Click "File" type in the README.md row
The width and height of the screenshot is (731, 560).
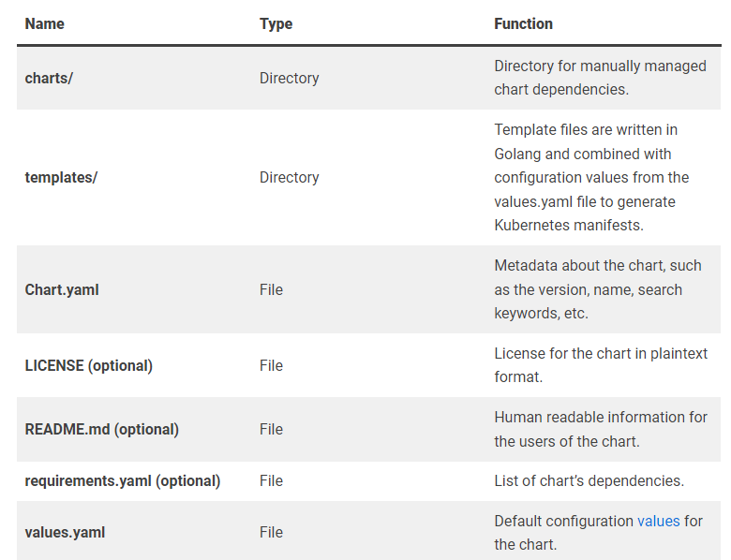coord(271,429)
